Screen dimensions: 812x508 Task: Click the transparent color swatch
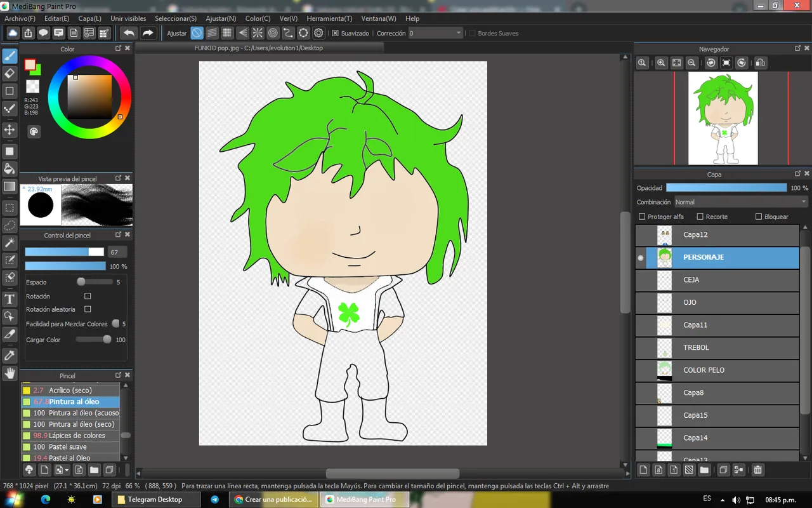[32, 86]
